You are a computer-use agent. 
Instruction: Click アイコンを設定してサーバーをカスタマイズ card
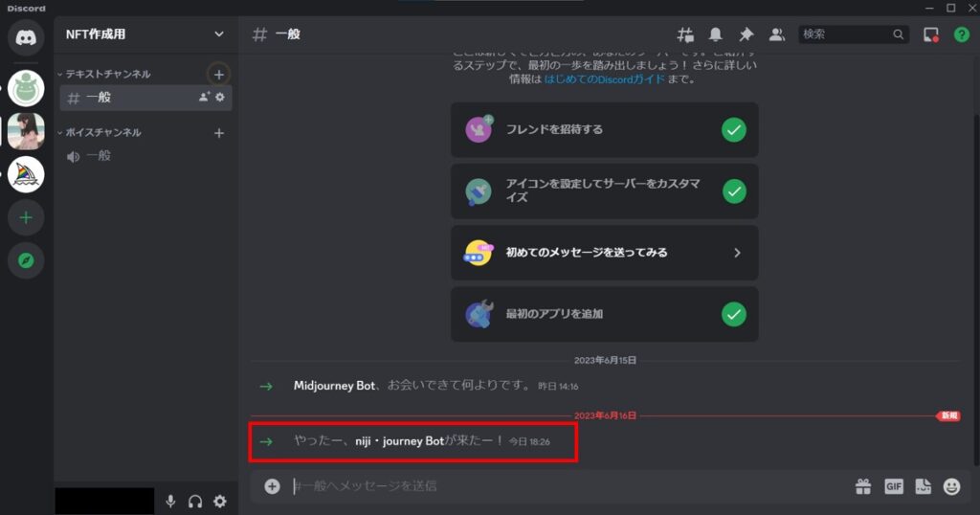(605, 191)
